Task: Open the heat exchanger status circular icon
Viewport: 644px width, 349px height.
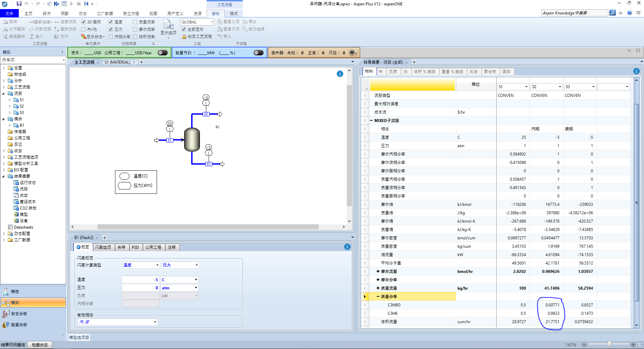Action: click(x=352, y=53)
